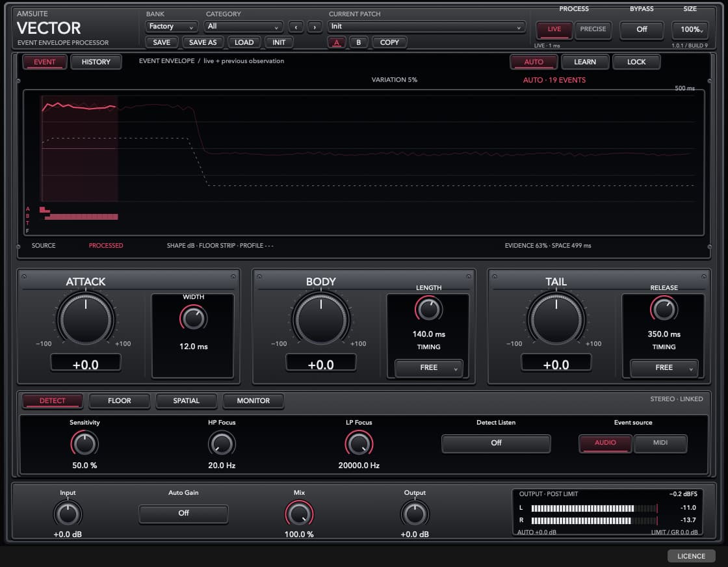Go to the previous patch arrow
Screen dimensions: 728x567
pos(296,27)
